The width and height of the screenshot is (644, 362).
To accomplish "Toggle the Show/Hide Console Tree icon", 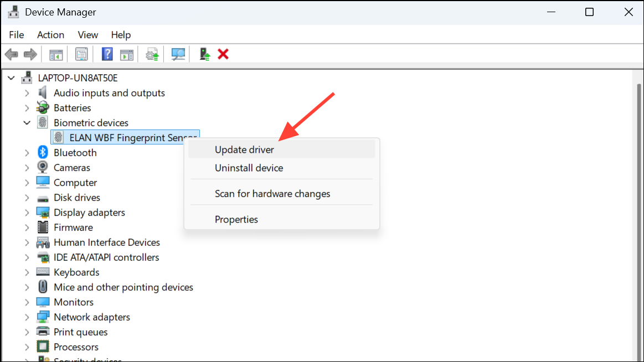I will click(55, 54).
